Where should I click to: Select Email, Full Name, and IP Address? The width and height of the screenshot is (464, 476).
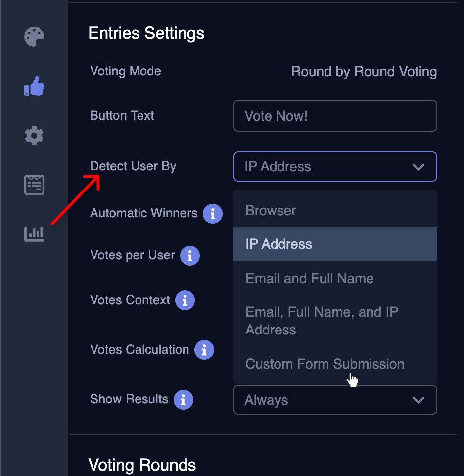coord(322,321)
